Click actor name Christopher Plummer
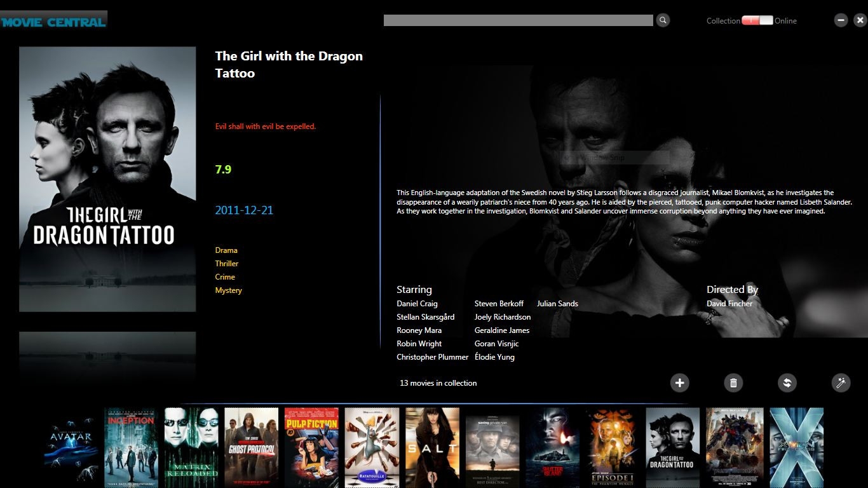The height and width of the screenshot is (488, 868). pyautogui.click(x=433, y=357)
